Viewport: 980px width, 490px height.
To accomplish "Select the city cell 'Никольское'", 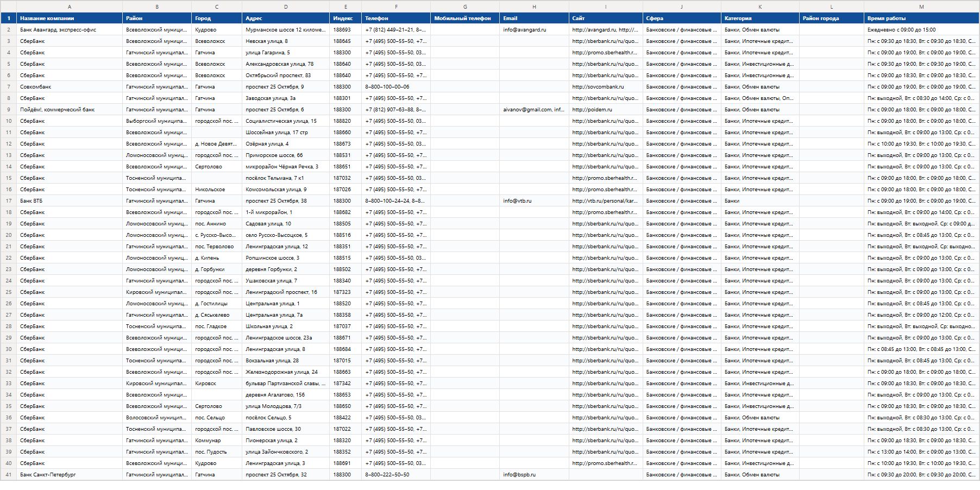I will (217, 190).
